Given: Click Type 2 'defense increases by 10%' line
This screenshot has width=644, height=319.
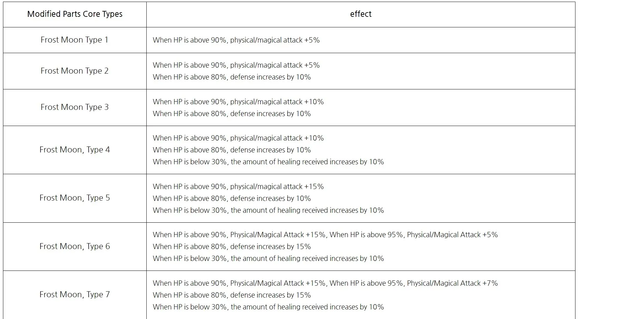Looking at the screenshot, I should pos(232,77).
